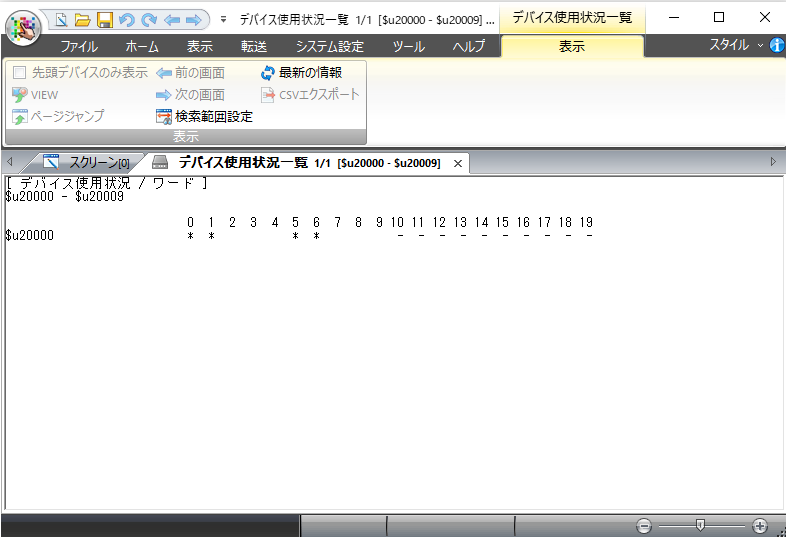Open the スタイル style dropdown
This screenshot has width=786, height=537.
pos(735,46)
